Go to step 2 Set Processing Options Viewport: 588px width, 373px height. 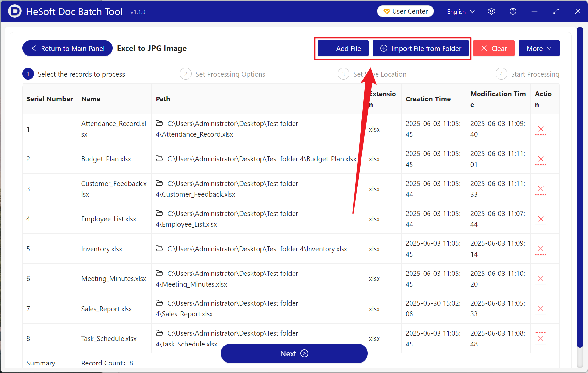click(x=223, y=74)
